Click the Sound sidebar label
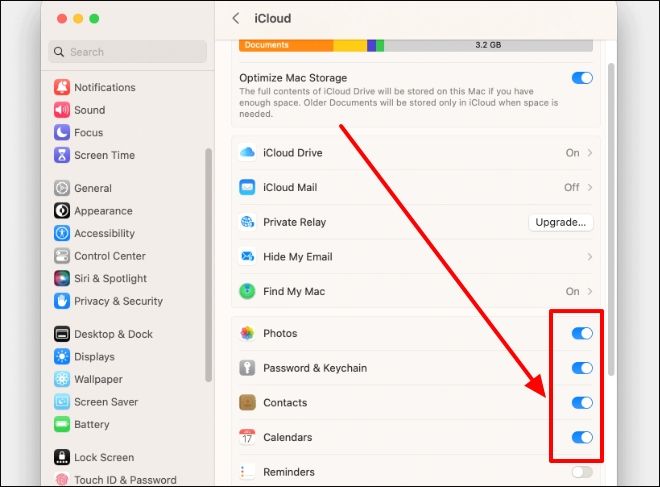 coord(90,110)
